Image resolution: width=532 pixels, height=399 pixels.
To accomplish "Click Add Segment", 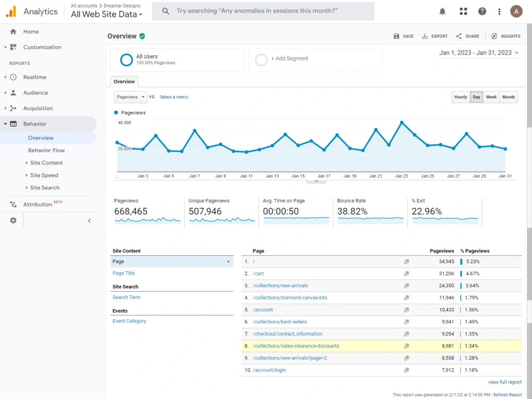I will [x=315, y=60].
